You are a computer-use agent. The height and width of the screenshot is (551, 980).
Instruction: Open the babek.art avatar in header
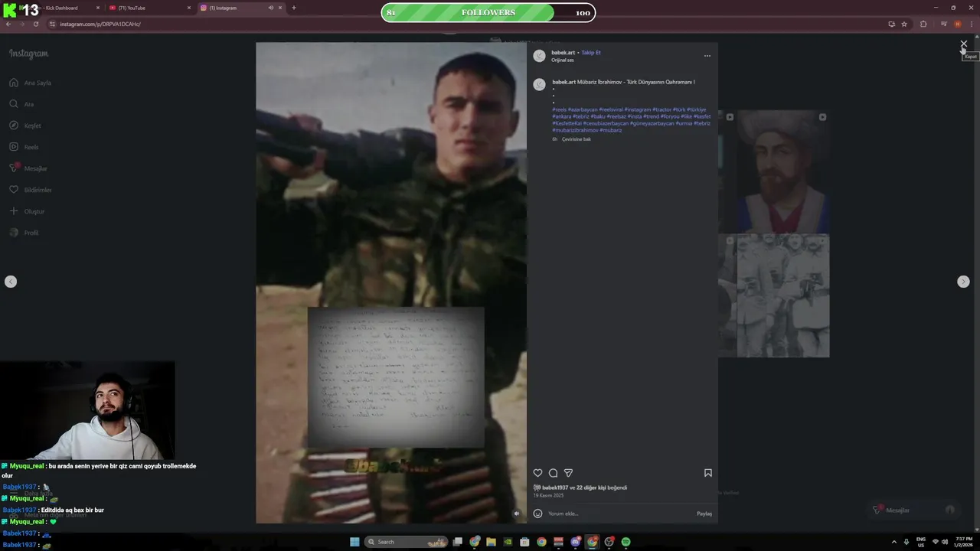[539, 56]
